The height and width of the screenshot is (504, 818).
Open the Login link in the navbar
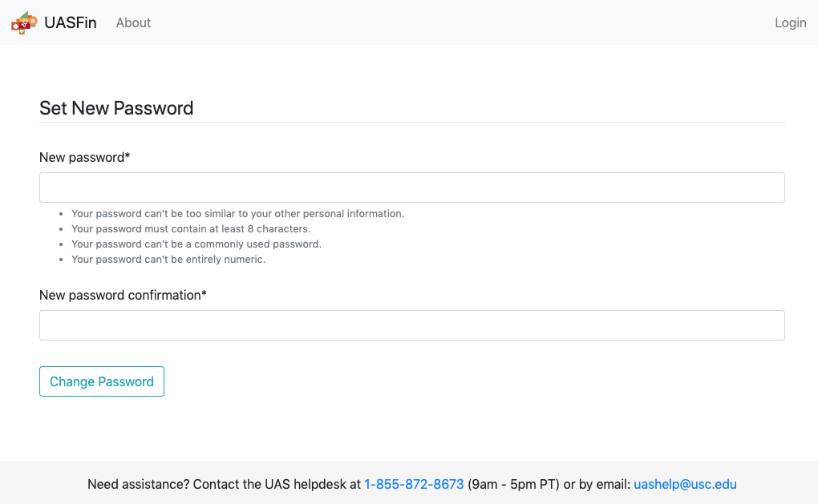(790, 22)
